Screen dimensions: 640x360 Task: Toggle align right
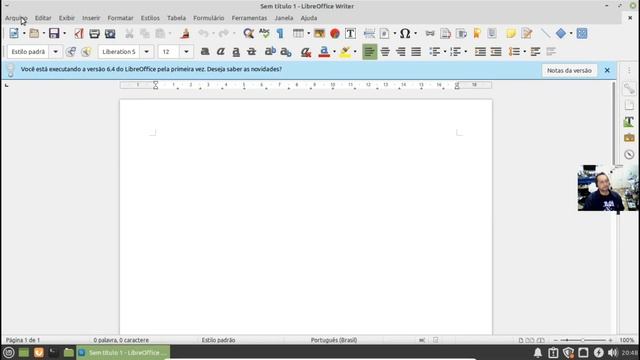(401, 52)
